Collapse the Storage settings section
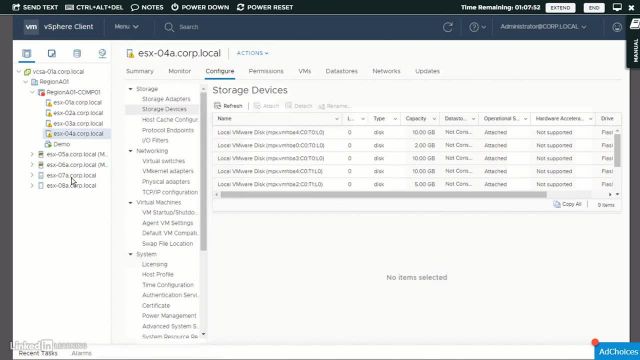 131,89
